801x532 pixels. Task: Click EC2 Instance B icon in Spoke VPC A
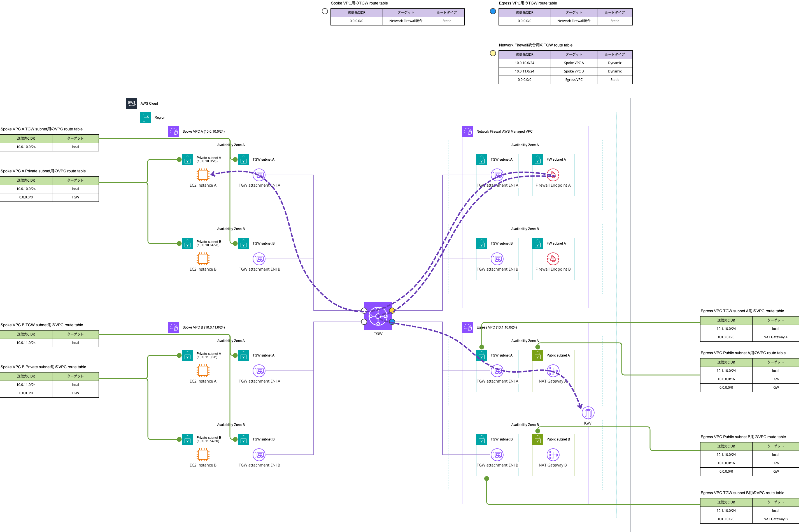203,259
